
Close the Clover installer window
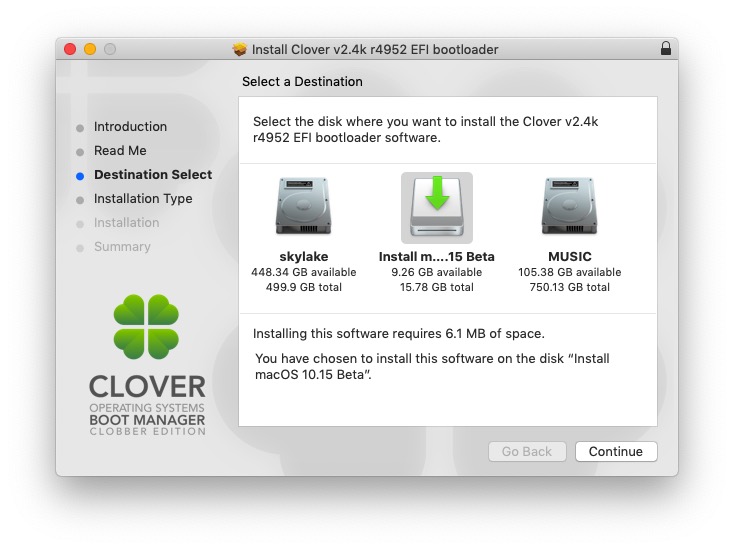click(x=70, y=49)
